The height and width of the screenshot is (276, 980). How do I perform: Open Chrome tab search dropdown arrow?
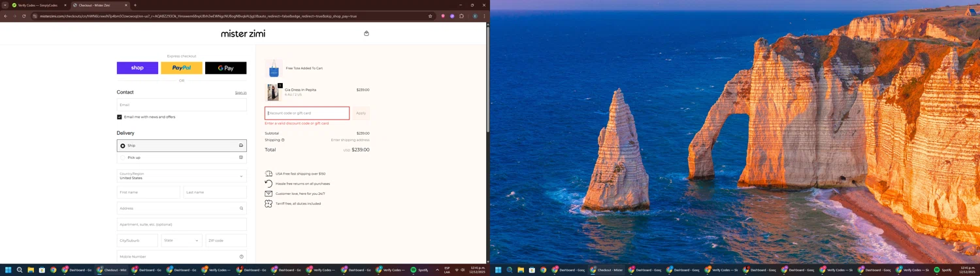[5, 5]
